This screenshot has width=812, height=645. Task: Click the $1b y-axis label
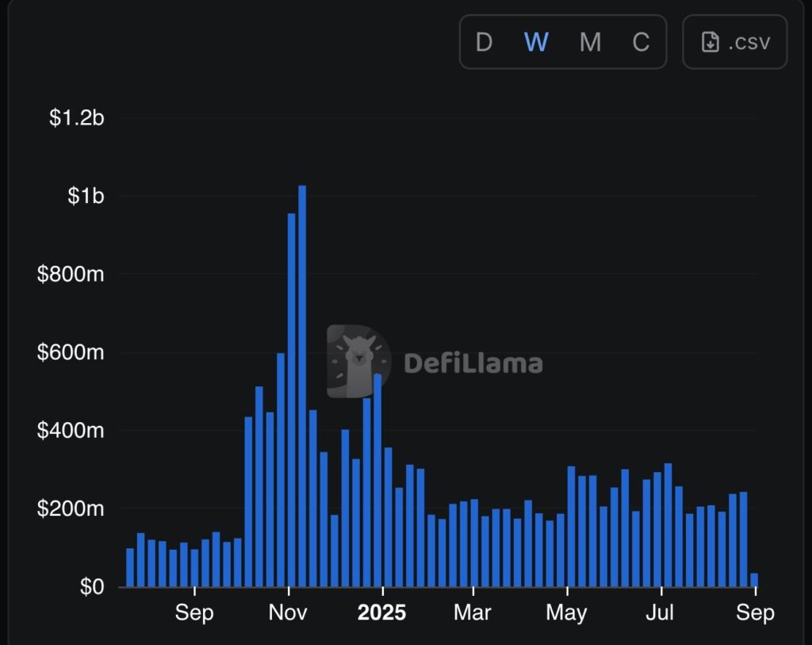point(86,196)
